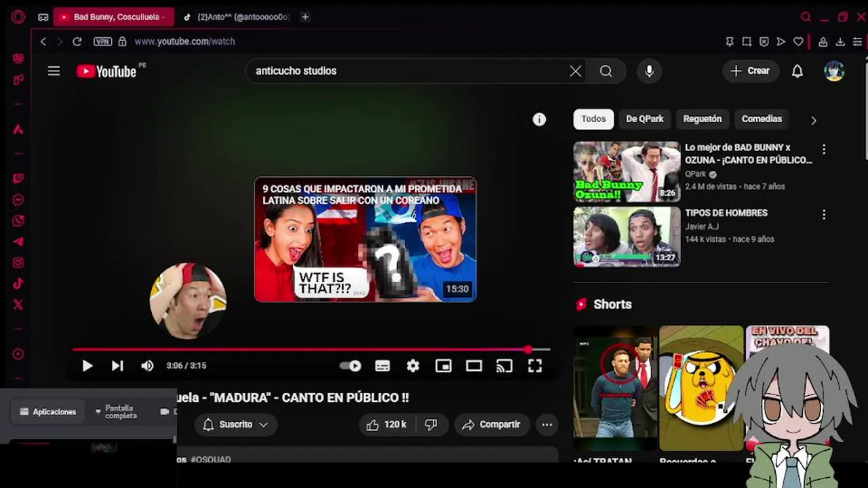Select the Todos filter chip
The image size is (868, 488).
tap(593, 119)
